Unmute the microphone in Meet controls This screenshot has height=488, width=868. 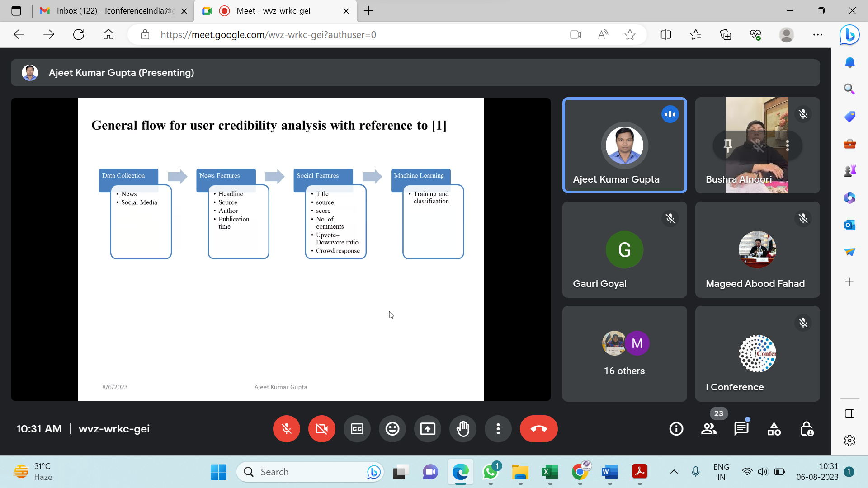pos(286,428)
